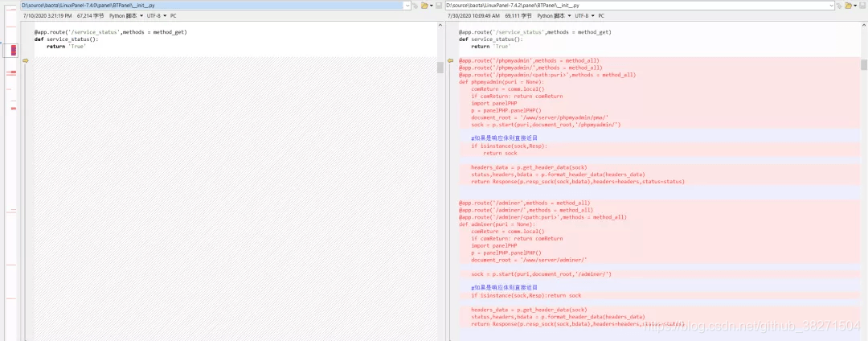
Task: Click the 'return sock' line in phpmyadmin function
Action: point(500,154)
